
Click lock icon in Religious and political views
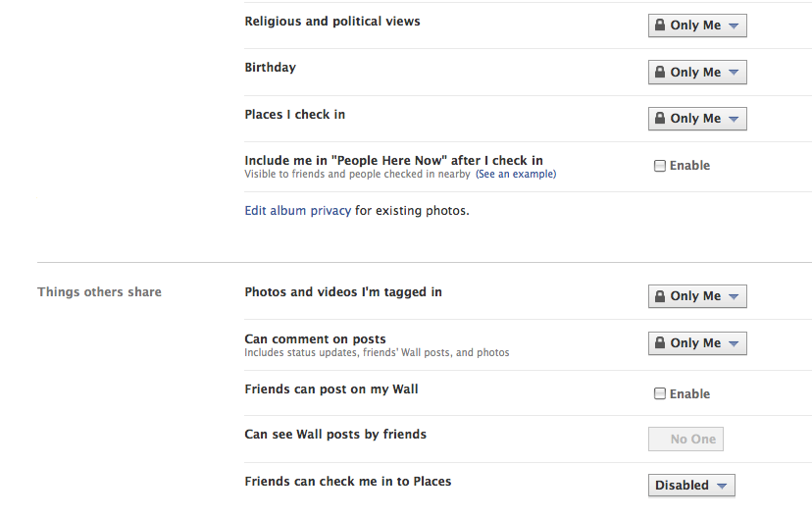click(x=660, y=25)
